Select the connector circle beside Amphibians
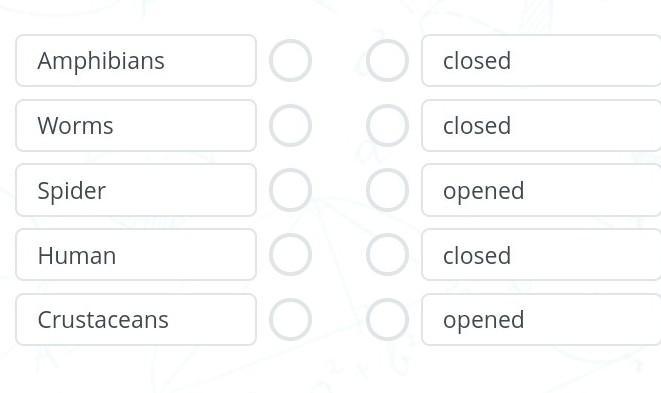 pos(290,60)
